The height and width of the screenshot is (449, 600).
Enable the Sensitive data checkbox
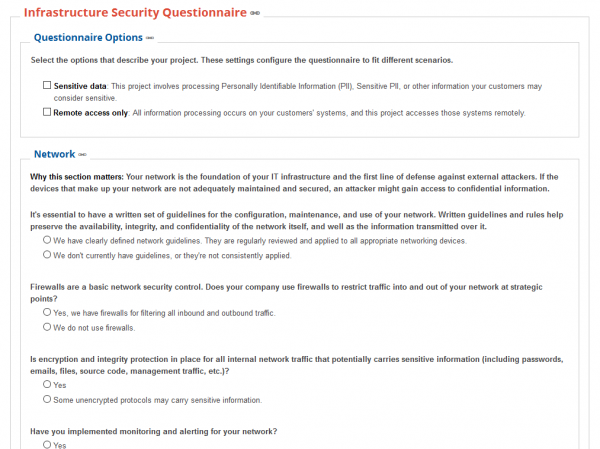pos(47,87)
